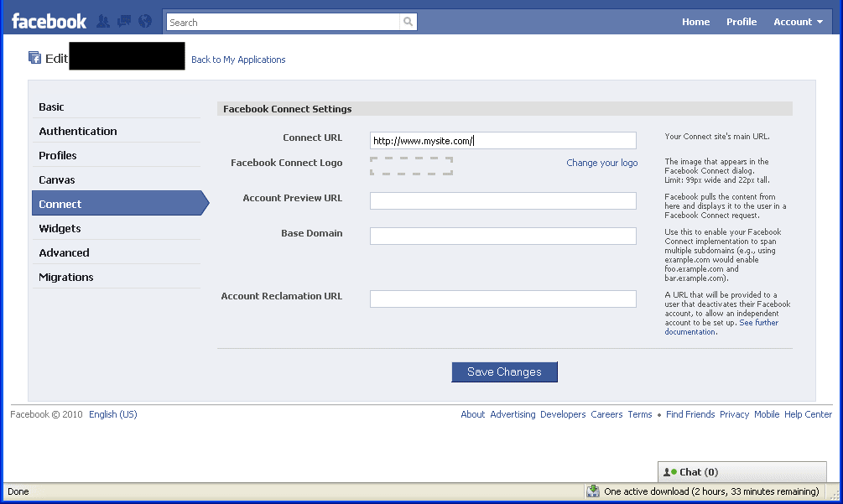Click the Save Changes button
This screenshot has height=504, width=843.
pos(504,372)
